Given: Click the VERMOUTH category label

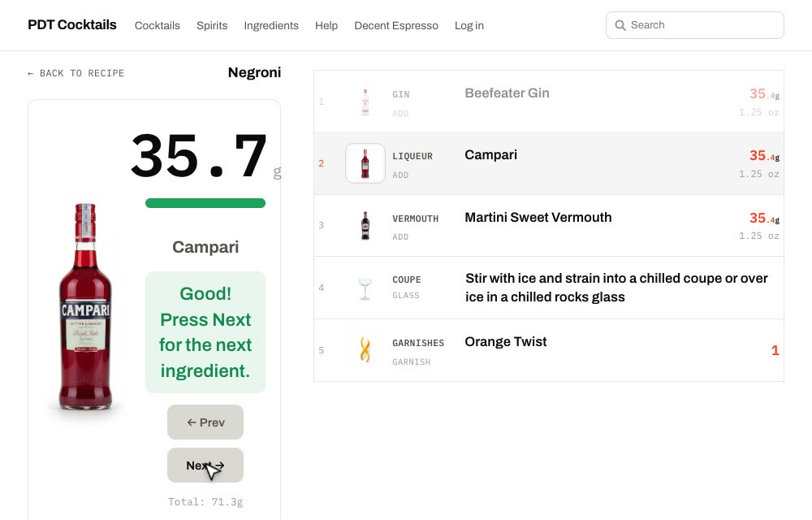Looking at the screenshot, I should point(415,219).
